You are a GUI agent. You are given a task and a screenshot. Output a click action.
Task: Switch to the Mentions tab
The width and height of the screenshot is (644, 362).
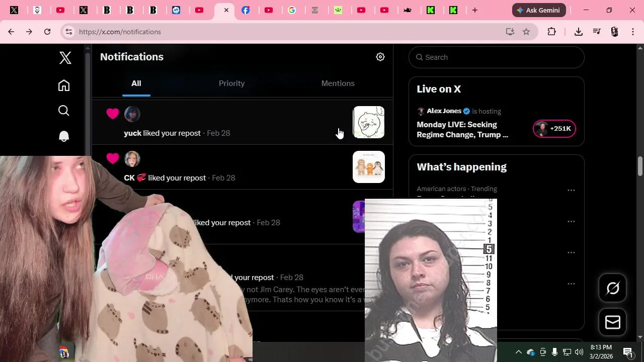tap(338, 83)
